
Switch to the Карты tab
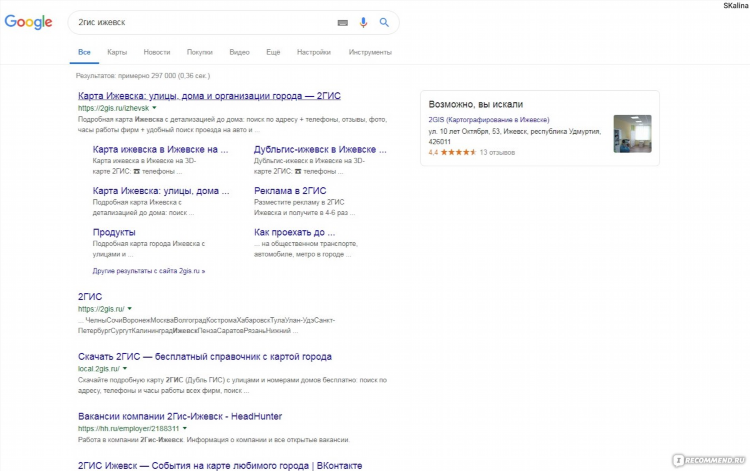117,52
